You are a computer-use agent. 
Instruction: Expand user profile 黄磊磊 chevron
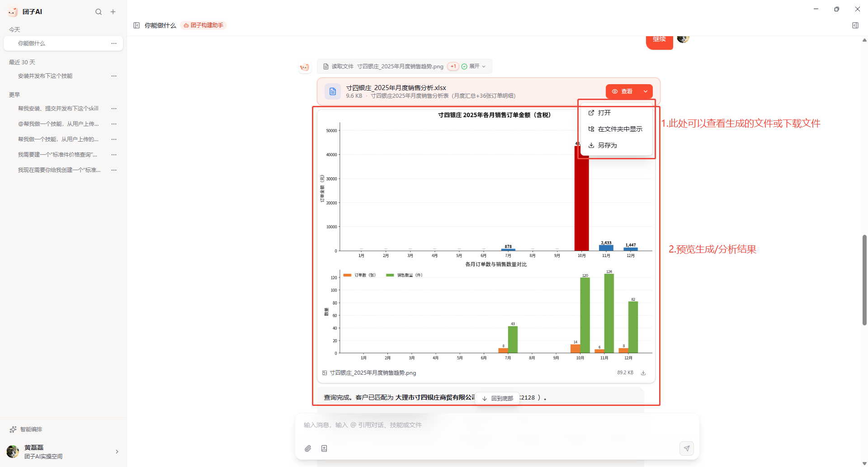[117, 452]
